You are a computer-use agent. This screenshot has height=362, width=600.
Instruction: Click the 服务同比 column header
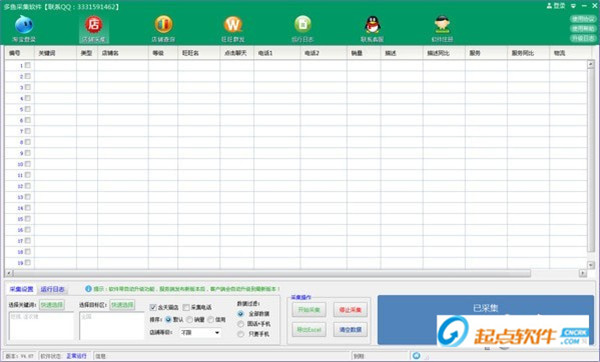528,53
